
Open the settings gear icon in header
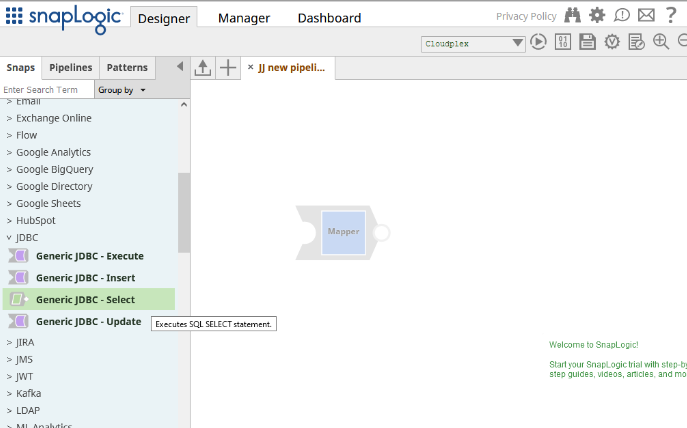point(597,15)
